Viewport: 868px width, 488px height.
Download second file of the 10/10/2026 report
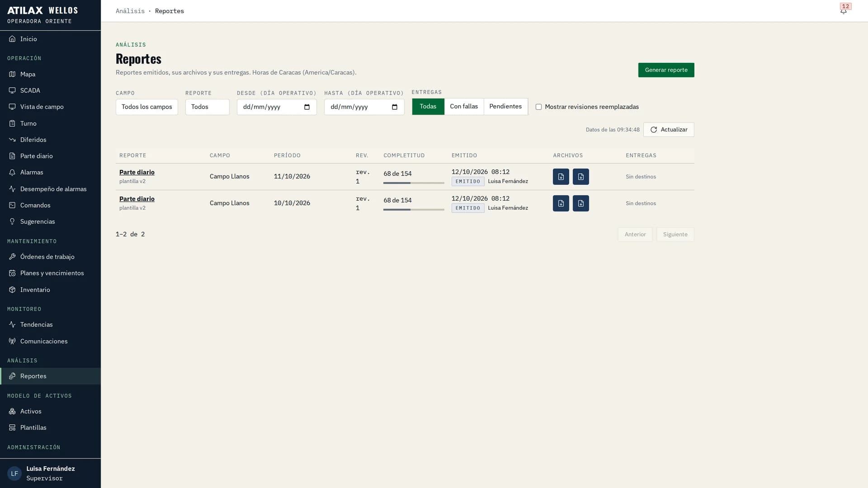pyautogui.click(x=580, y=203)
